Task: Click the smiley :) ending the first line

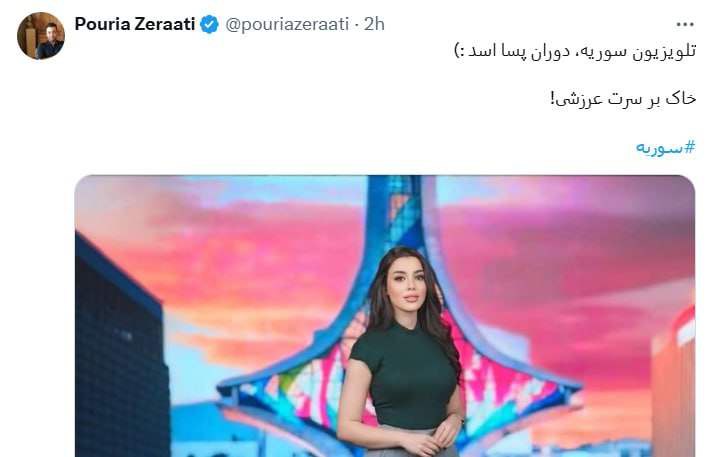Action: click(x=459, y=50)
